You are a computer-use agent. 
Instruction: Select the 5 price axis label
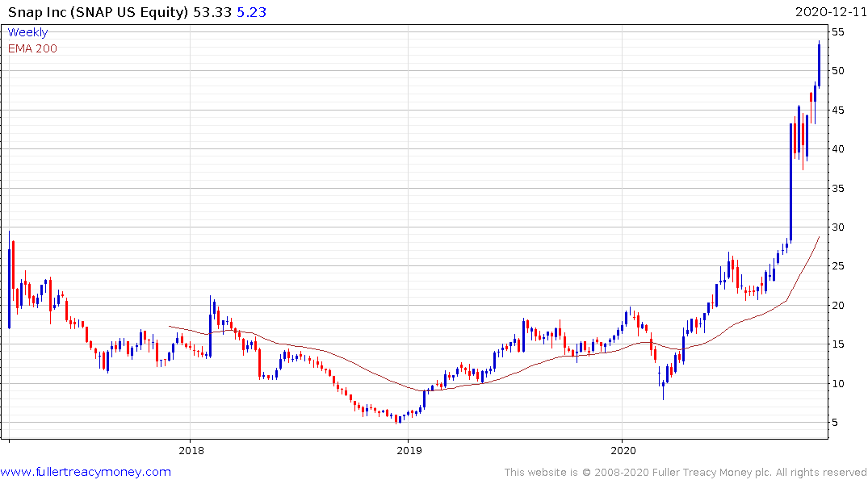click(835, 423)
